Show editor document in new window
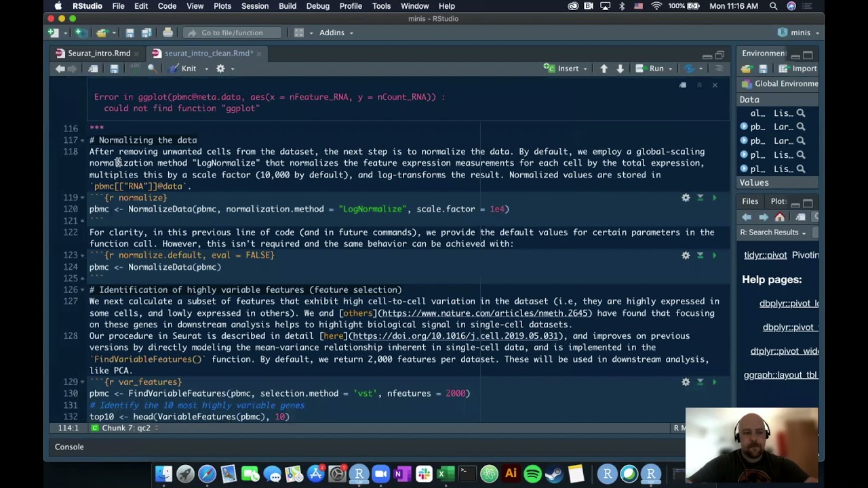 tap(93, 68)
